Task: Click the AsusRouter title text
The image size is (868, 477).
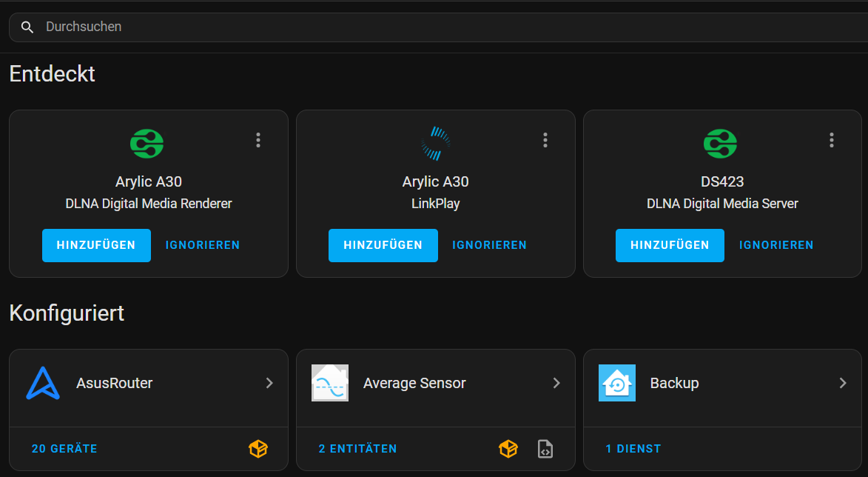Action: [x=115, y=383]
